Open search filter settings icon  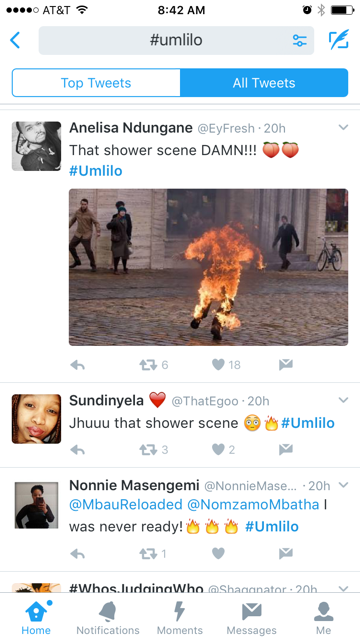point(300,40)
